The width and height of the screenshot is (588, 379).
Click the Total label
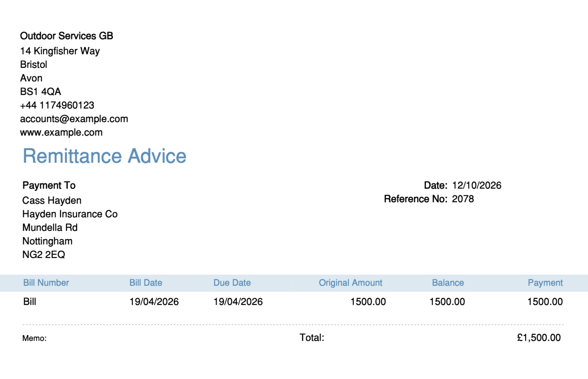pos(312,338)
